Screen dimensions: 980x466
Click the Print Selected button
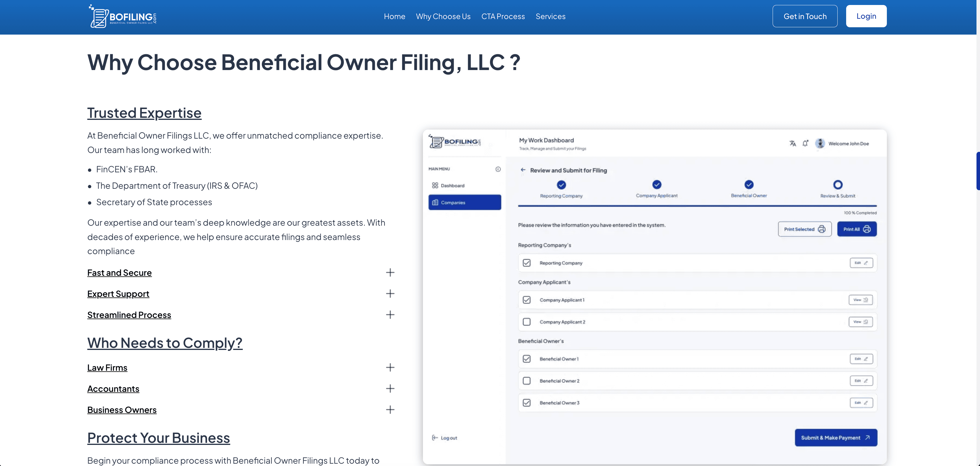click(805, 229)
